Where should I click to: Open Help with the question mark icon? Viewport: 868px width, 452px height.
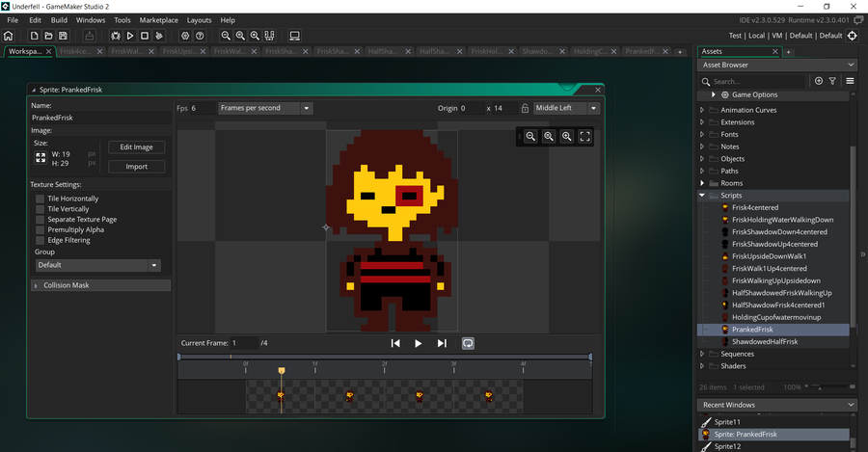(200, 36)
